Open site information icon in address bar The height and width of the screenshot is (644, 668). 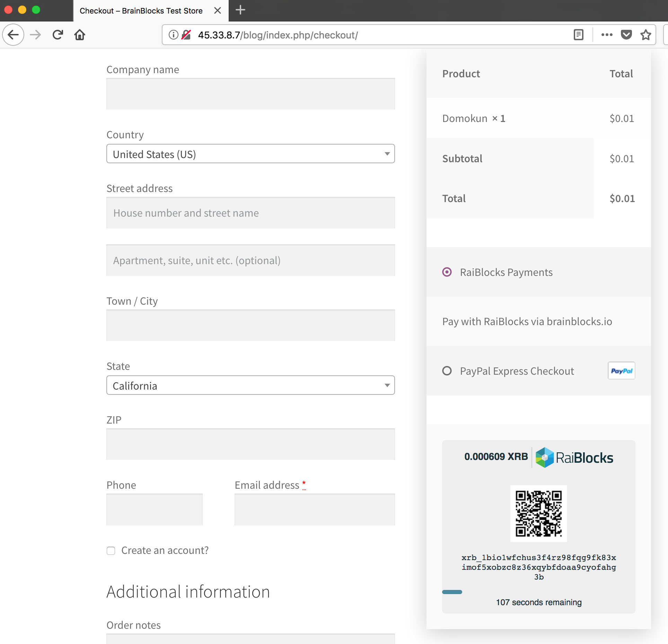click(173, 35)
